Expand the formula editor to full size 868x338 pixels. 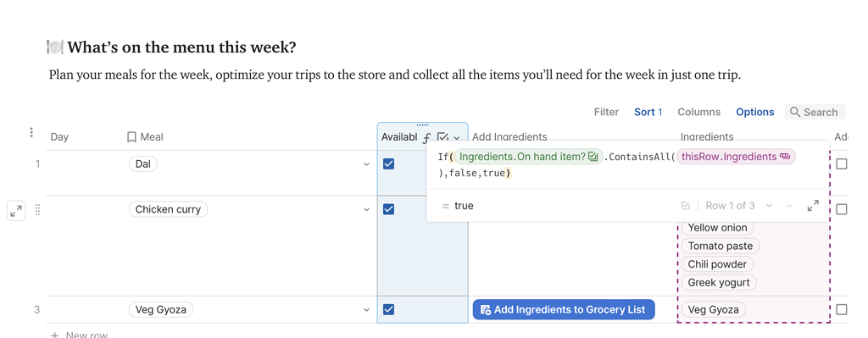pos(813,206)
